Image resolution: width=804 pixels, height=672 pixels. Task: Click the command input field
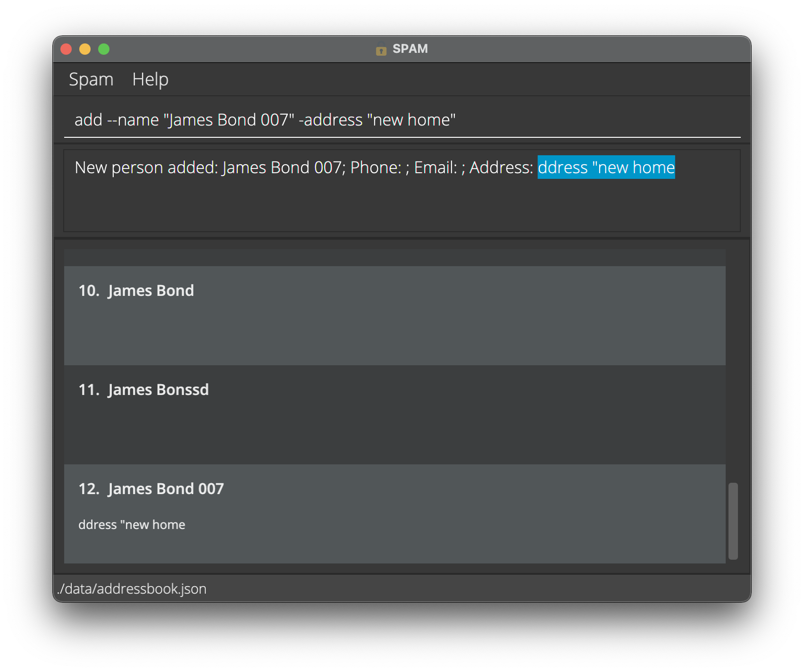pos(402,120)
